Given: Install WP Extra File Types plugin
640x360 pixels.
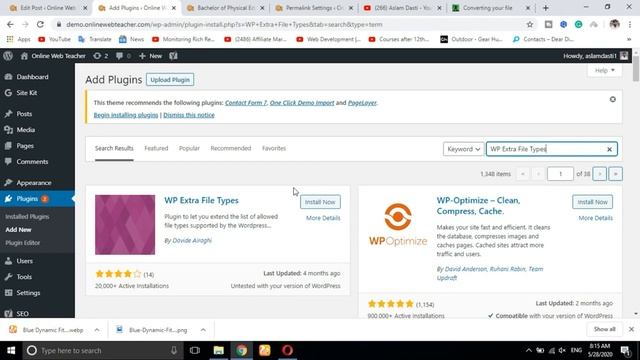Looking at the screenshot, I should click(x=320, y=202).
